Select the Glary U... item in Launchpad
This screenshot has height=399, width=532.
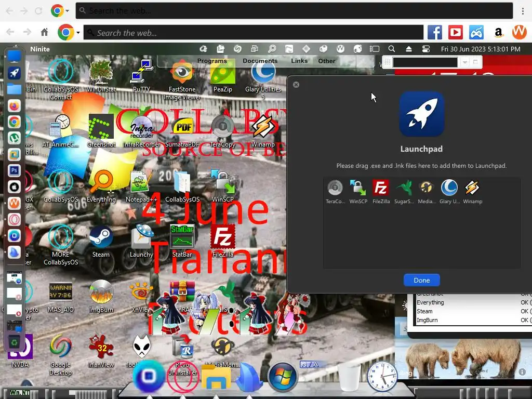click(x=449, y=192)
